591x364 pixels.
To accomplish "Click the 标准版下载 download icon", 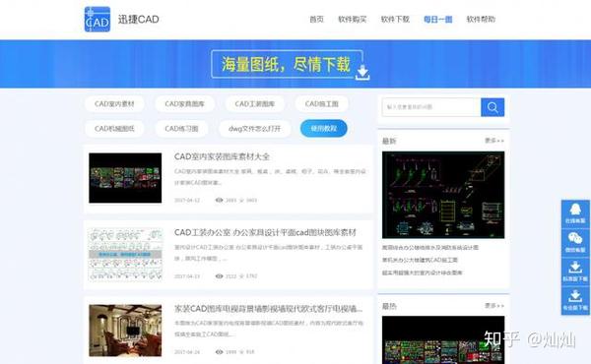I will coord(575,272).
